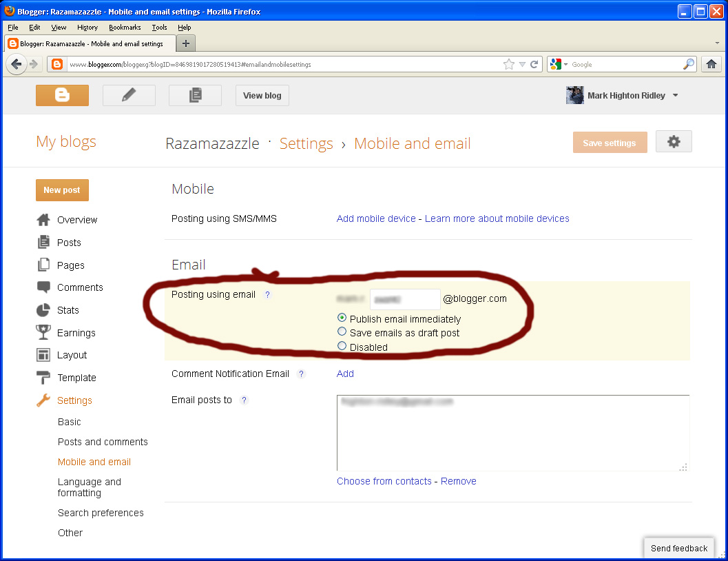Image resolution: width=728 pixels, height=561 pixels.
Task: Click the browser URL address field
Action: (283, 65)
